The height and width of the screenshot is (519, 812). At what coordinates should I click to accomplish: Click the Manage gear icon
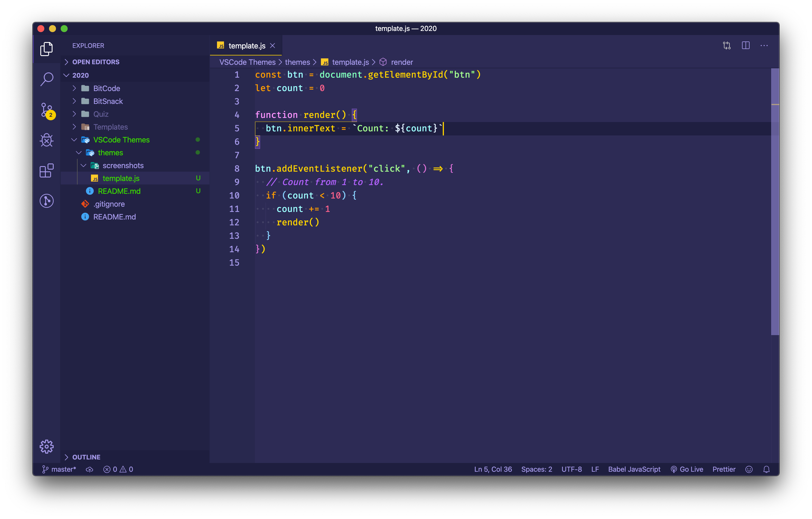click(x=47, y=446)
